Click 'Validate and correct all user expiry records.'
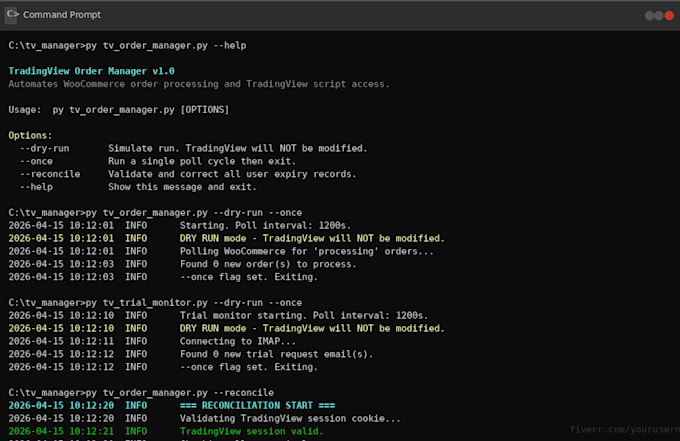The width and height of the screenshot is (680, 441). [x=232, y=174]
